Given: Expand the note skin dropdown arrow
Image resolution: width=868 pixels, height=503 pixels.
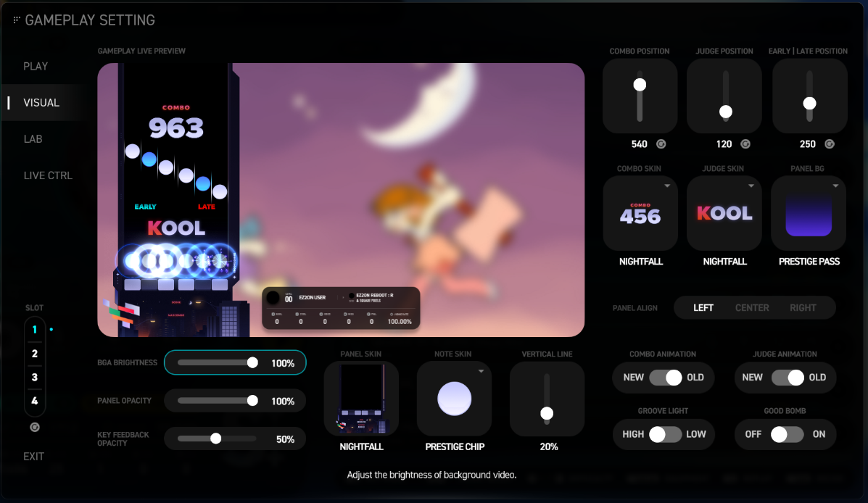Looking at the screenshot, I should (481, 371).
